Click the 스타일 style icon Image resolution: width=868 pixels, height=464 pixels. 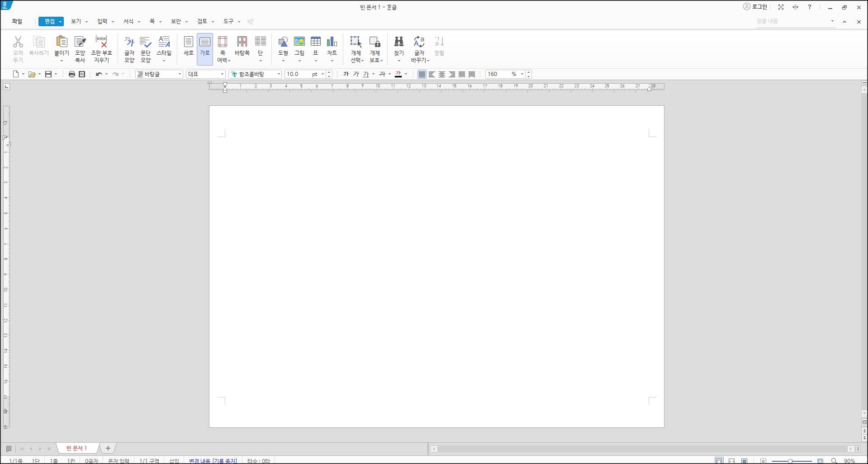[164, 42]
